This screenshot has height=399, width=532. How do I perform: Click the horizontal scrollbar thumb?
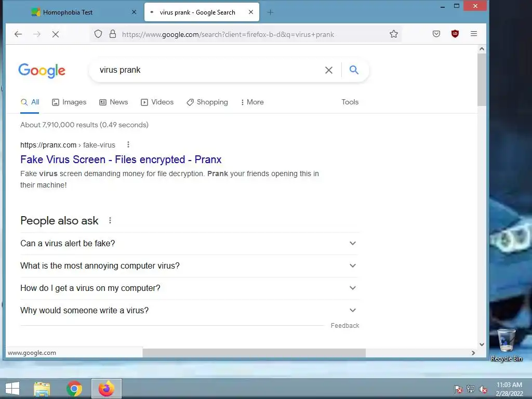click(254, 353)
